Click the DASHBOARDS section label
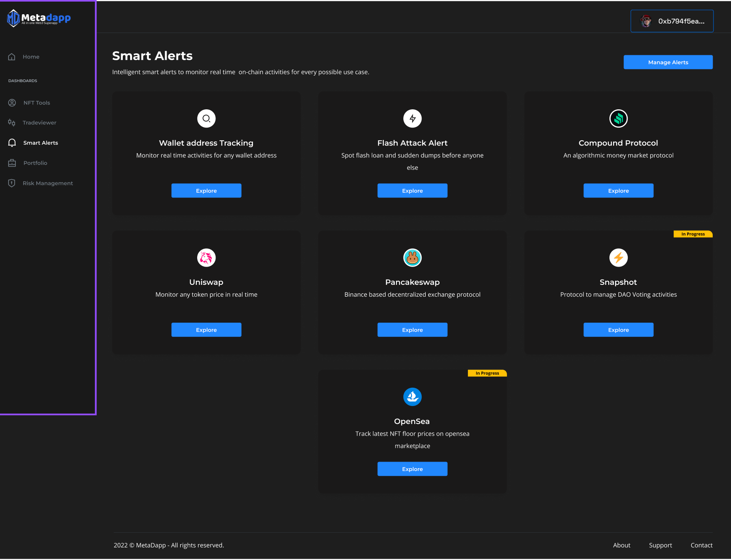The width and height of the screenshot is (731, 560). pos(23,81)
